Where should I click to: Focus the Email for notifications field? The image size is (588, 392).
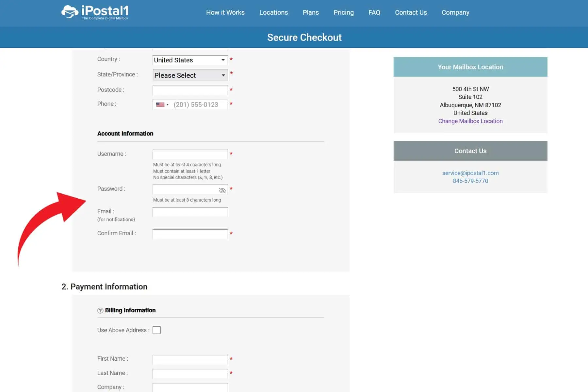pos(190,212)
